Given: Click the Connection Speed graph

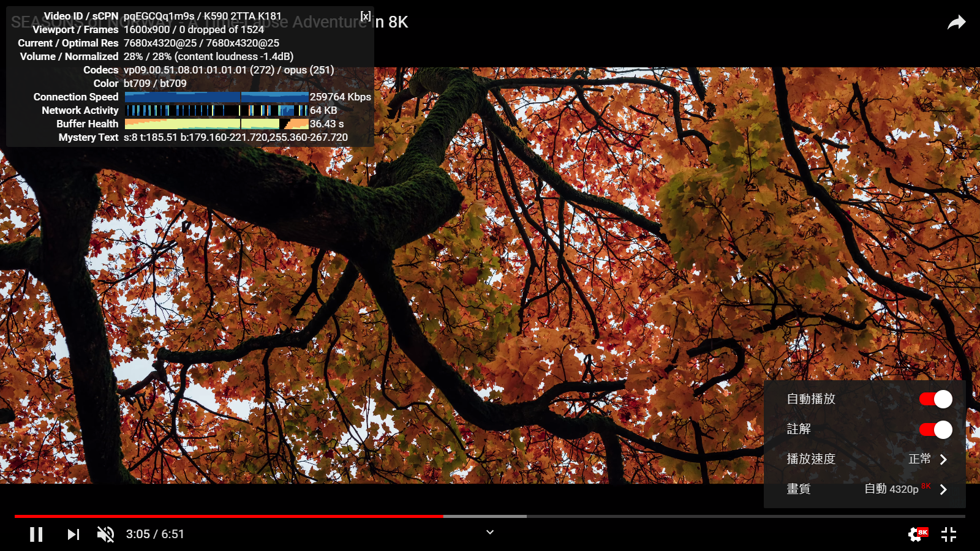Looking at the screenshot, I should point(216,97).
